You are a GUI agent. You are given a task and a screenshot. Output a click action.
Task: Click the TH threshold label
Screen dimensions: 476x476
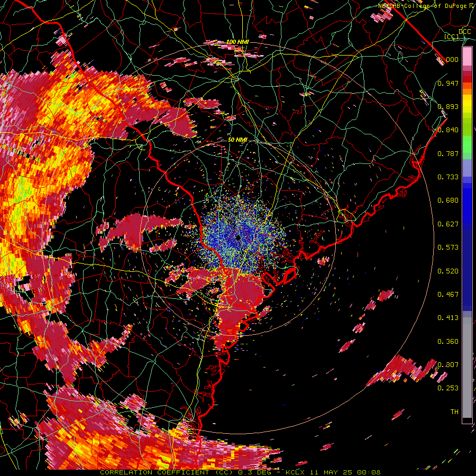click(454, 412)
